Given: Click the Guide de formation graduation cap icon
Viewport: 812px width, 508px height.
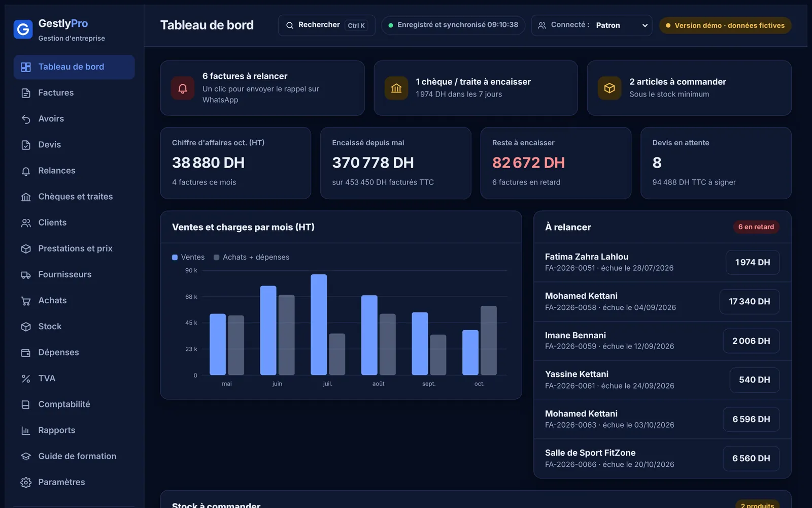Looking at the screenshot, I should [26, 457].
